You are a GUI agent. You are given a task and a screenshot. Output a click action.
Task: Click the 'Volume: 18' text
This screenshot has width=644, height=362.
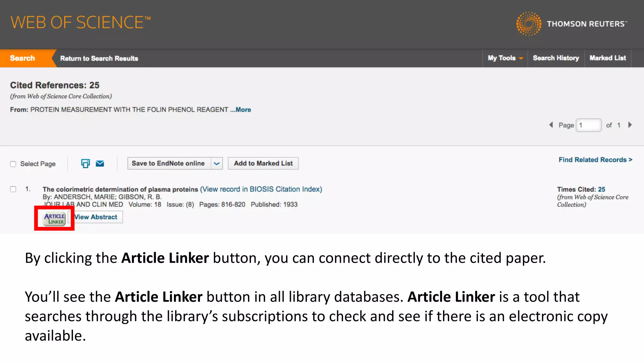point(145,205)
